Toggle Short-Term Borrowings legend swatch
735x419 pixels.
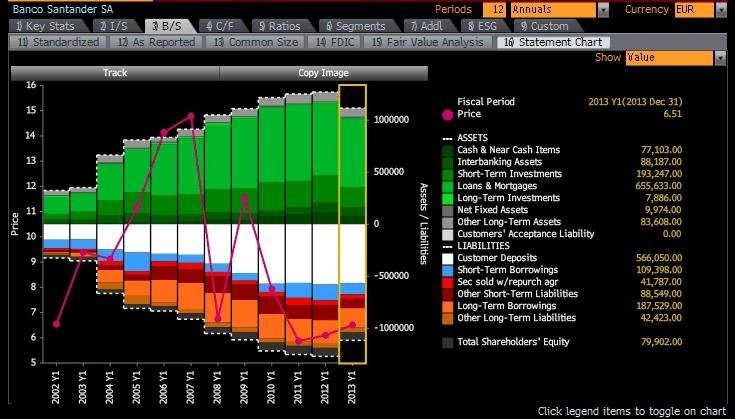[448, 270]
